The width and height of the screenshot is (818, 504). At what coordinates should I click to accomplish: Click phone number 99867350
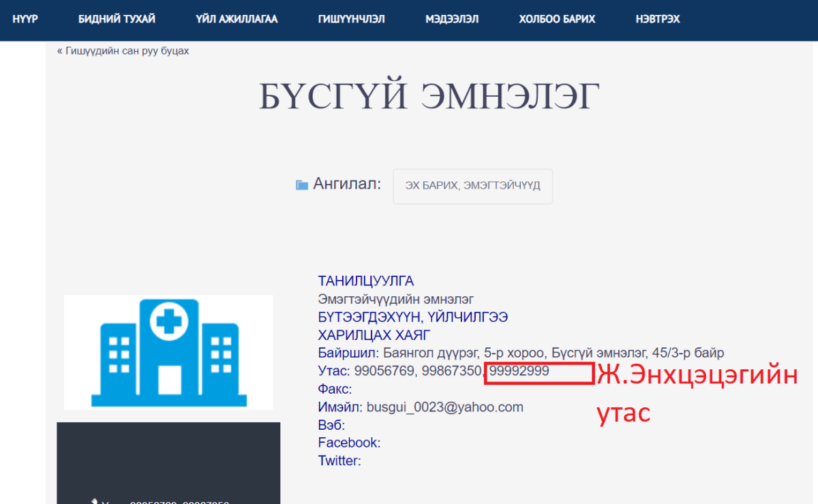coord(451,371)
